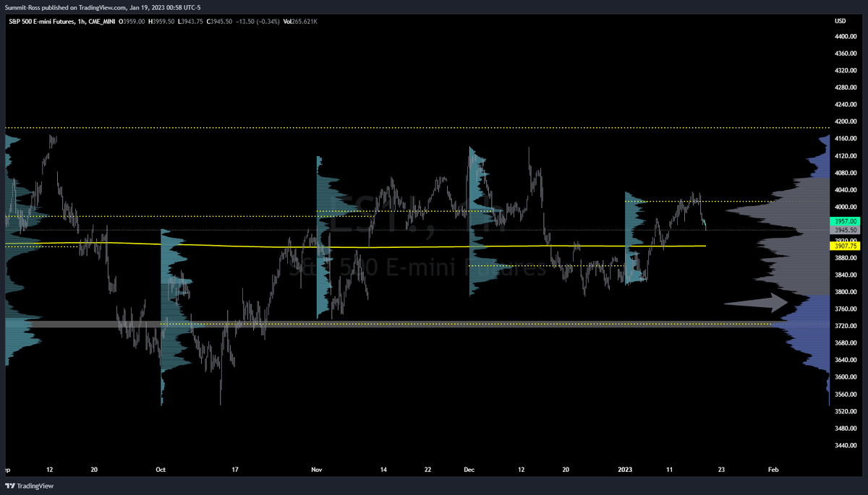Click the Feb label on time axis

coord(773,470)
